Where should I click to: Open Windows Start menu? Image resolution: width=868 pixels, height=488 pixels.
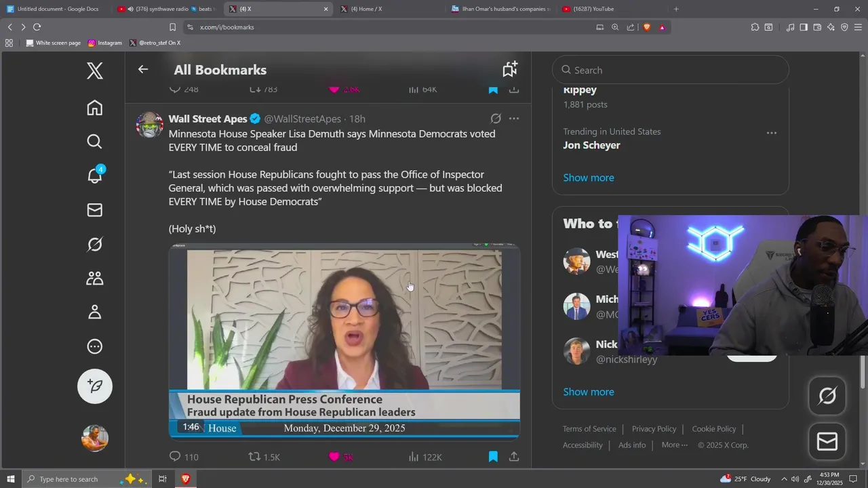[11, 479]
